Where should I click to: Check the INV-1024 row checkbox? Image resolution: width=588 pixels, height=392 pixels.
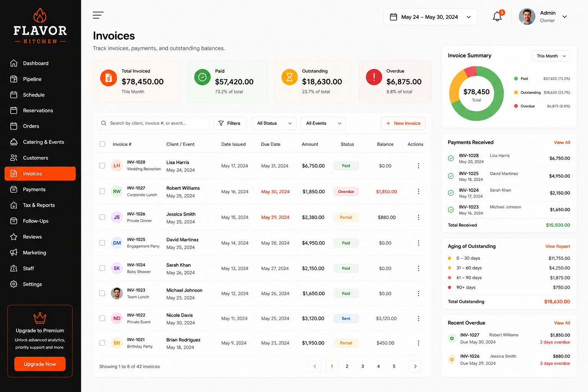click(102, 268)
